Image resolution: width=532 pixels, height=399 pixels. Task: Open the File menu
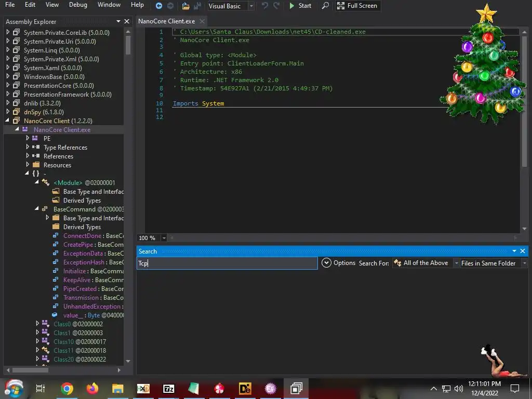(x=10, y=5)
